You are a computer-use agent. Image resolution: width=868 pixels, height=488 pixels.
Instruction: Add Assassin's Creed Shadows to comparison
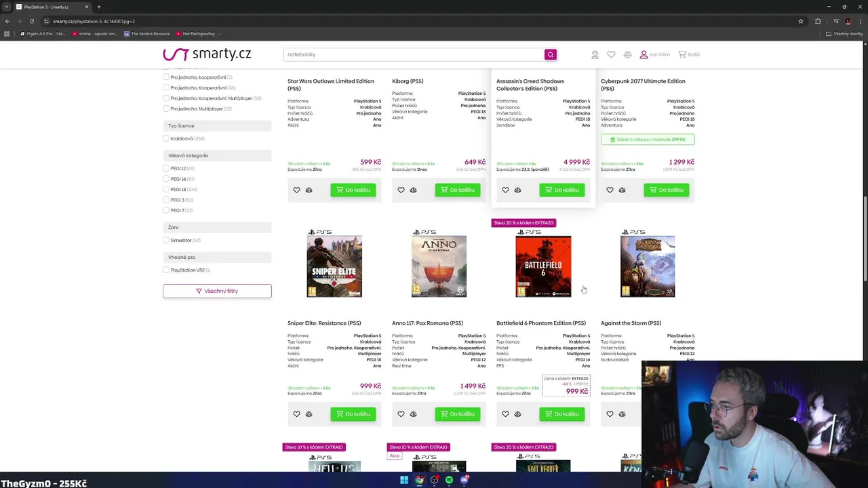click(x=517, y=190)
